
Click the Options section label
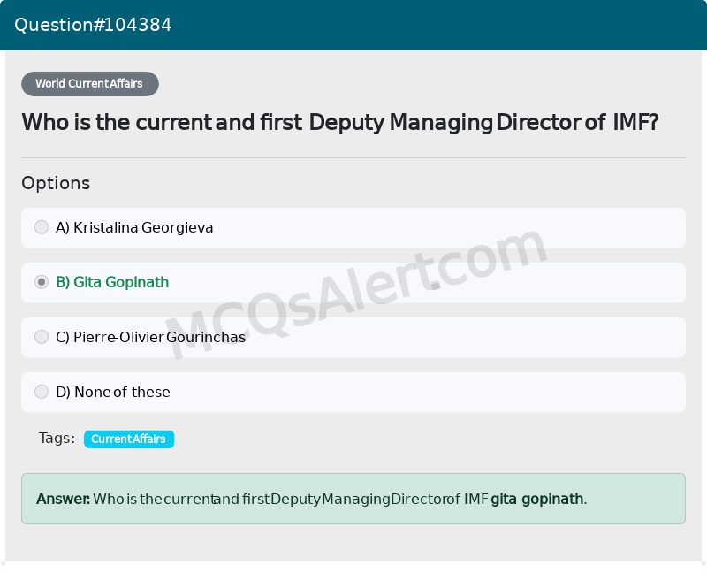(x=56, y=183)
